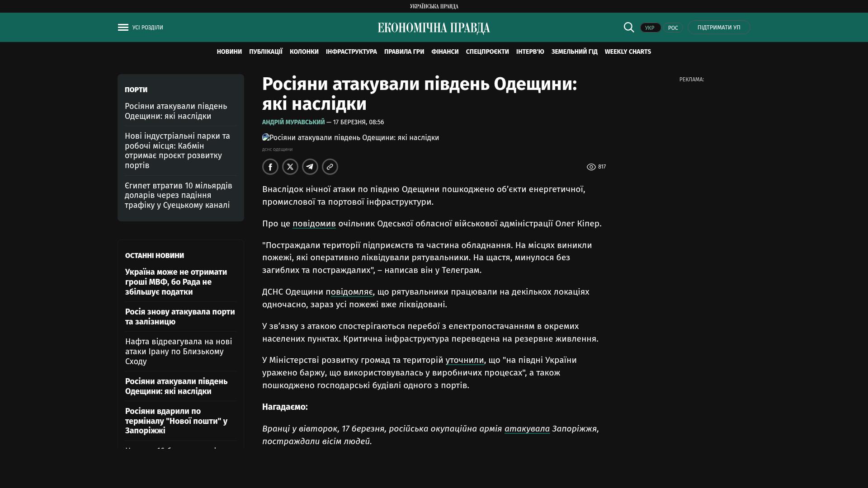The width and height of the screenshot is (868, 488).
Task: Open Egypt Suez Canal traffic article
Action: pos(178,195)
